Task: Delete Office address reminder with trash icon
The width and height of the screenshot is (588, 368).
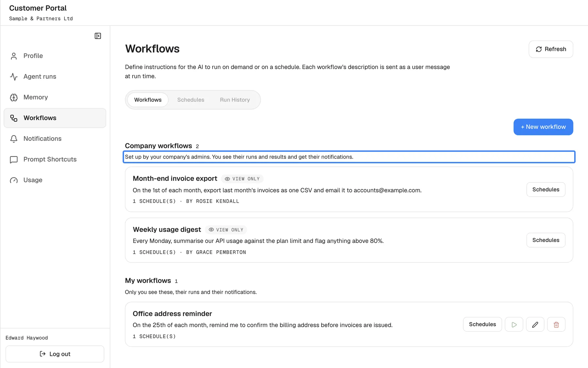Action: tap(556, 324)
